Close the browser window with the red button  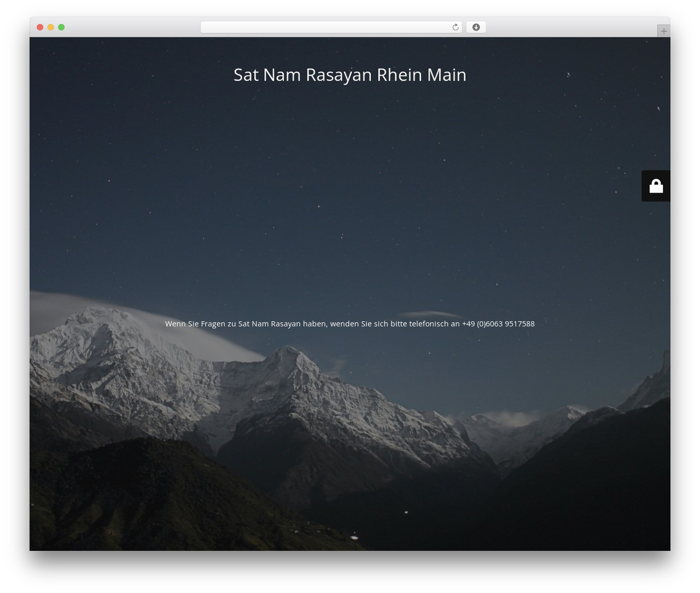tap(40, 27)
